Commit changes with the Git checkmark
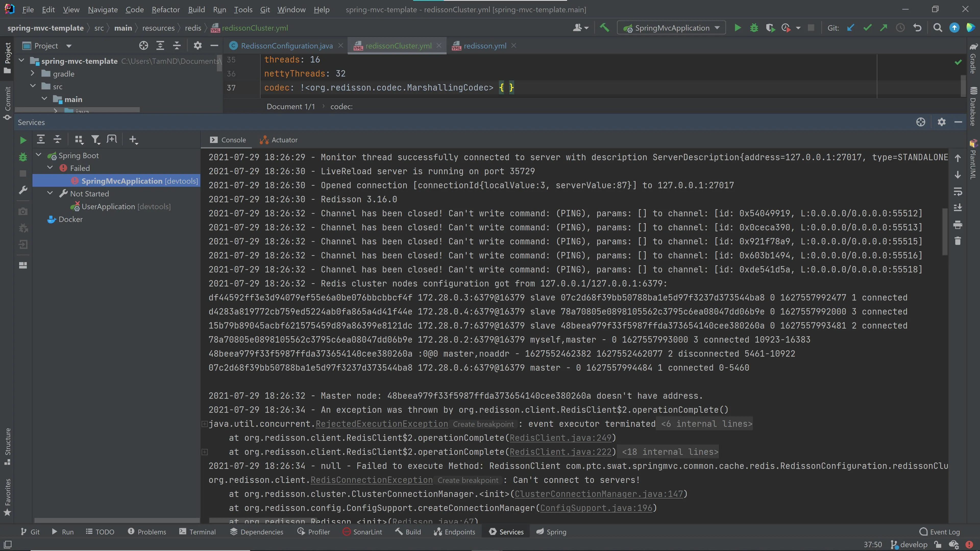 (x=867, y=28)
